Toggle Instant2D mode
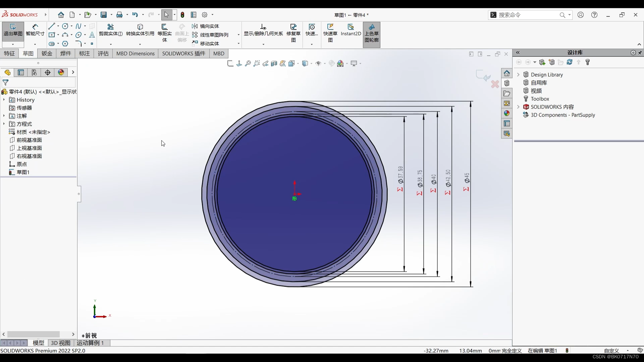The height and width of the screenshot is (362, 644). [x=351, y=30]
